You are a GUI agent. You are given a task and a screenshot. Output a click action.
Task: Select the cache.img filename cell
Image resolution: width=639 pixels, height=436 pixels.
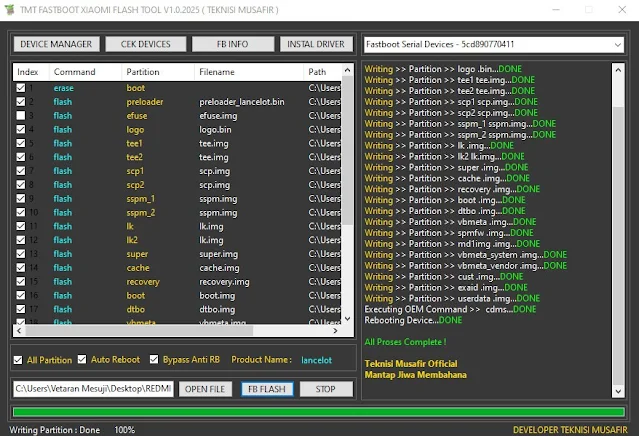click(x=219, y=268)
